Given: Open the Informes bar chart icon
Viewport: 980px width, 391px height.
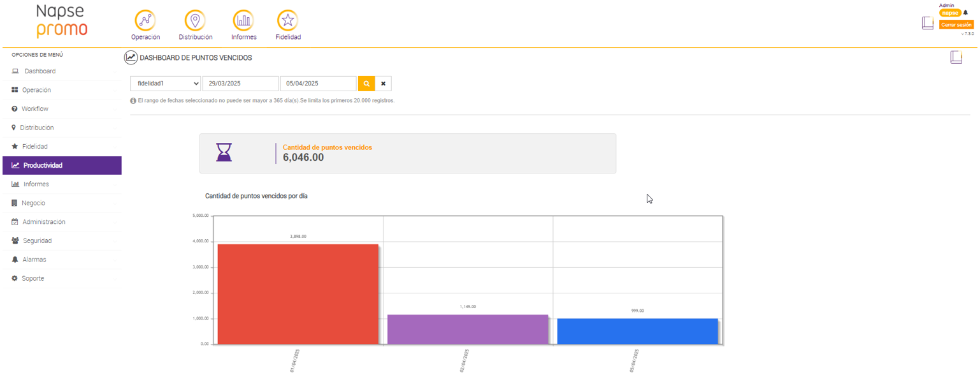Looking at the screenshot, I should click(x=243, y=20).
